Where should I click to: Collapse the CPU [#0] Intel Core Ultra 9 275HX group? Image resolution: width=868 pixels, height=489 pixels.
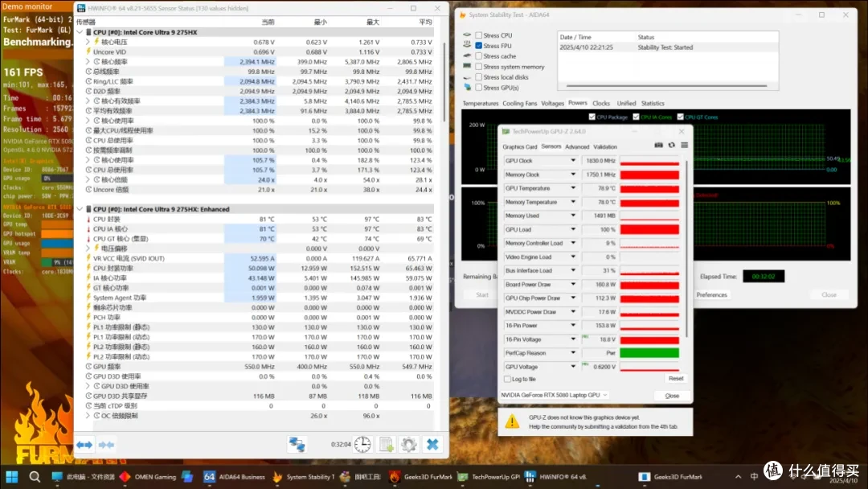coord(80,32)
